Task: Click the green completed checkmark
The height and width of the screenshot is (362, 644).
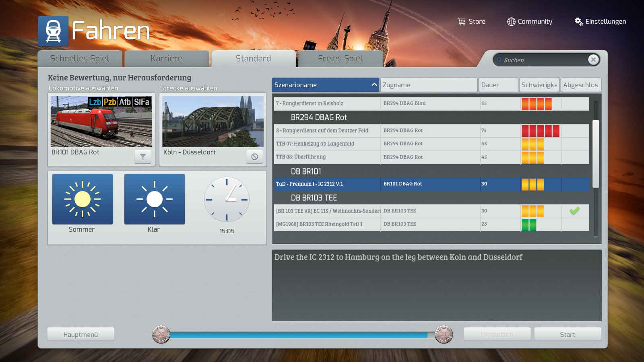Action: point(574,211)
